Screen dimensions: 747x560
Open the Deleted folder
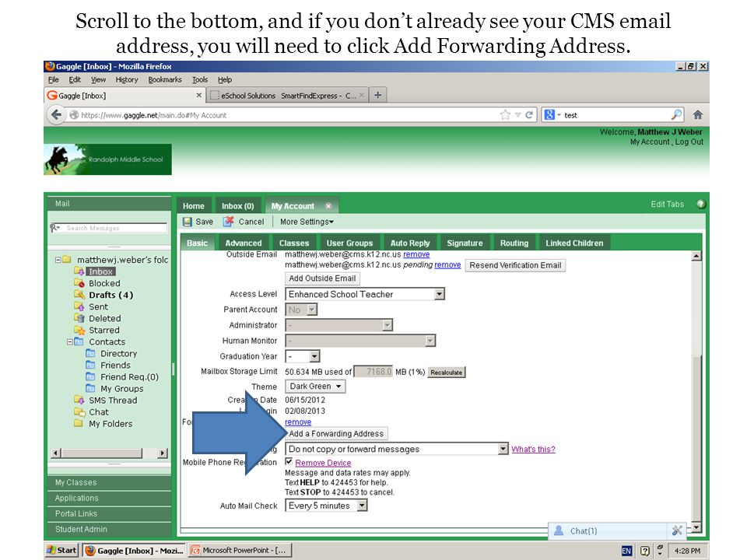tap(105, 318)
